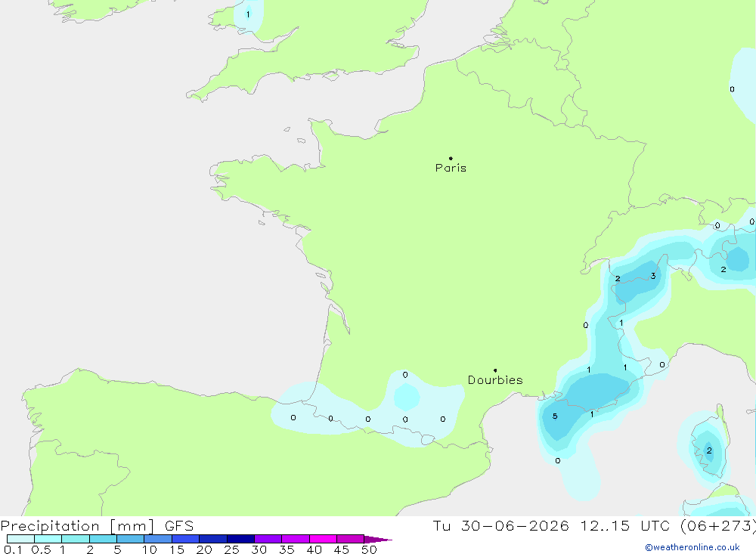Click the forecast offset '(06+273)'
The height and width of the screenshot is (554, 756).
718,525
